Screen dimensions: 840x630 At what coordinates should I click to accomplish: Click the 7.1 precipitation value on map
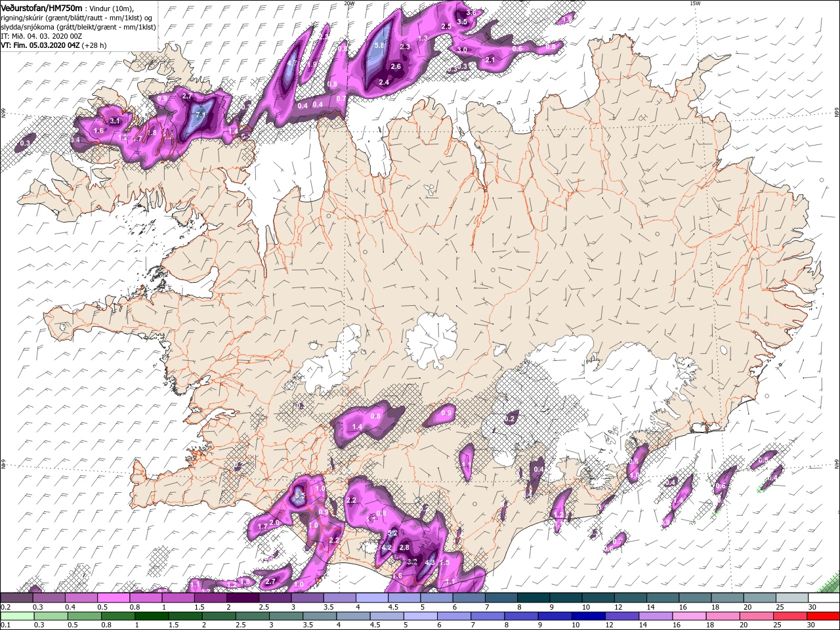point(201,115)
